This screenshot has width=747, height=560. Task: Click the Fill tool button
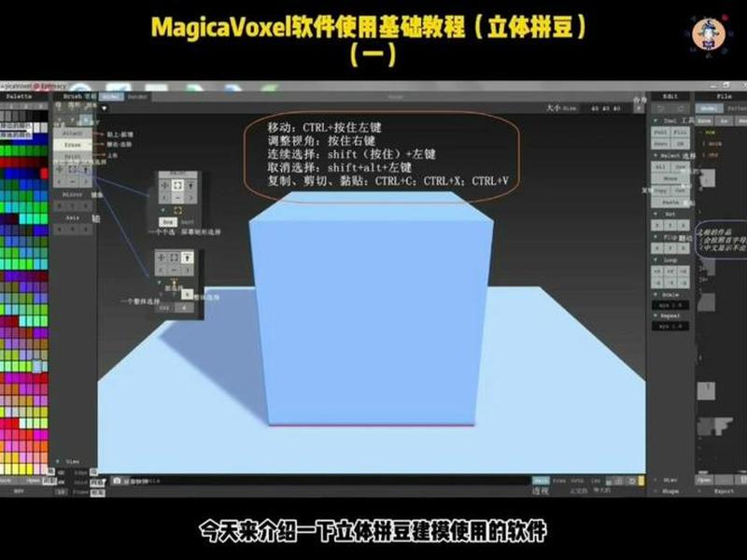point(681,133)
